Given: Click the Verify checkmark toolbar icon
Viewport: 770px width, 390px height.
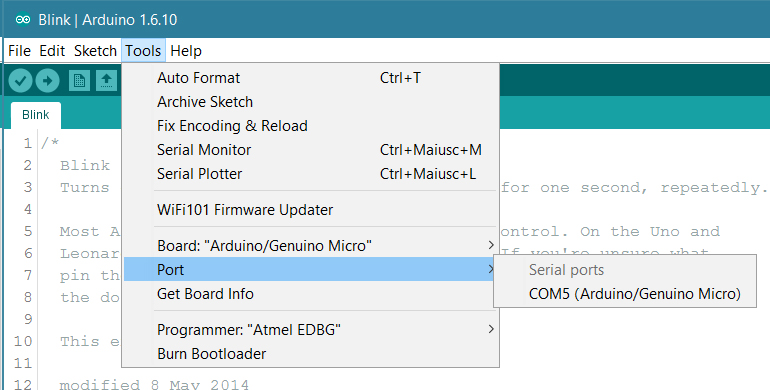Looking at the screenshot, I should pos(20,81).
